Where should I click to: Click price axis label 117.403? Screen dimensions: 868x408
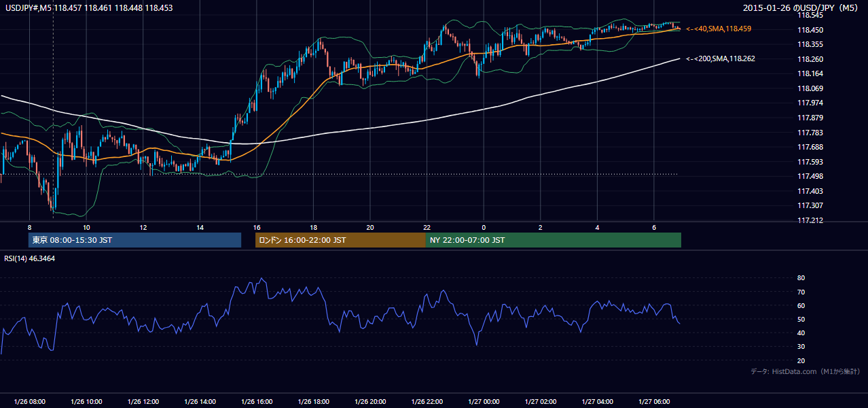coord(810,191)
